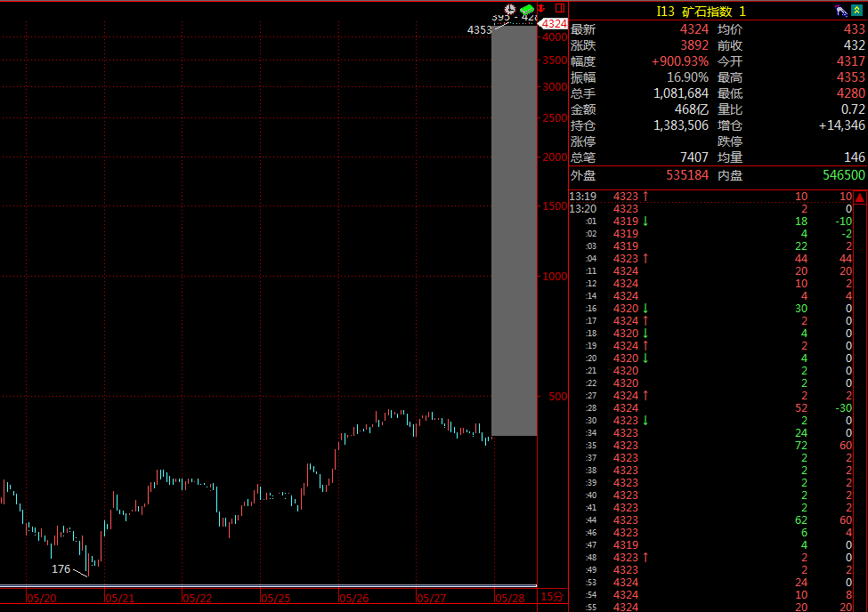Click the pointer icon in quote header
This screenshot has width=868, height=612.
pyautogui.click(x=839, y=11)
